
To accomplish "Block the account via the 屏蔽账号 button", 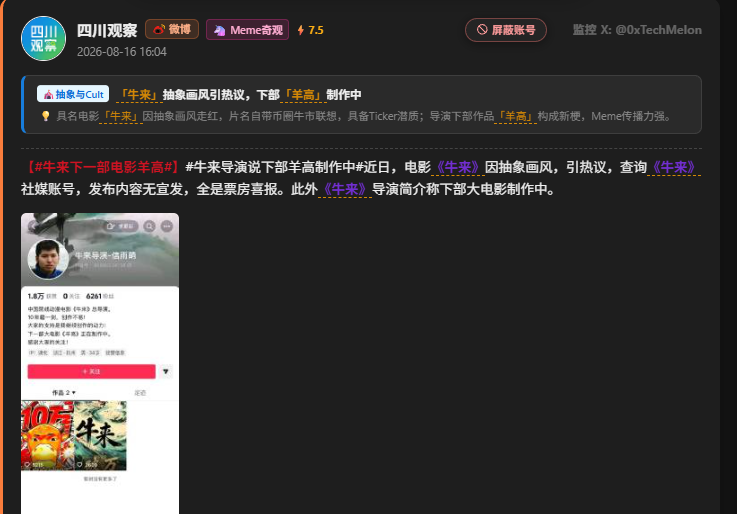I will point(506,30).
